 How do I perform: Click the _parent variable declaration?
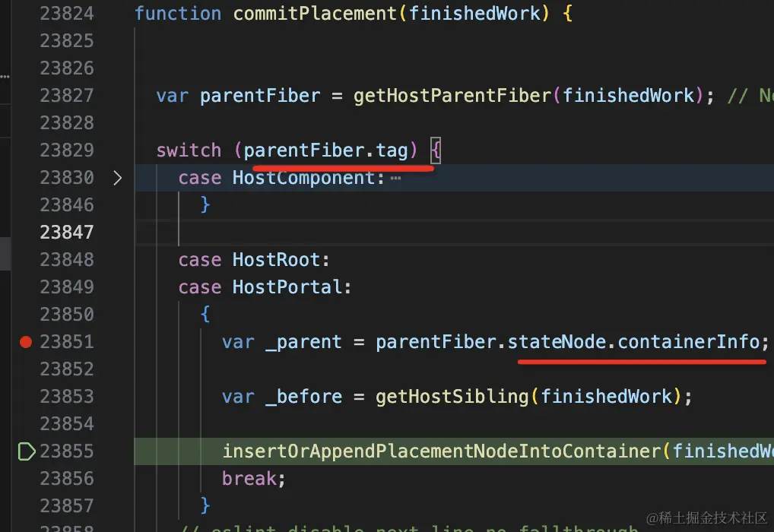[x=303, y=341]
